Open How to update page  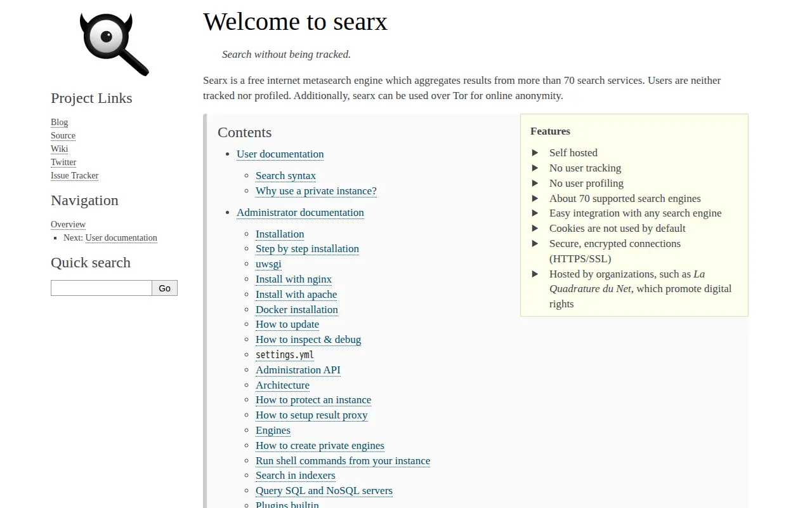[287, 324]
